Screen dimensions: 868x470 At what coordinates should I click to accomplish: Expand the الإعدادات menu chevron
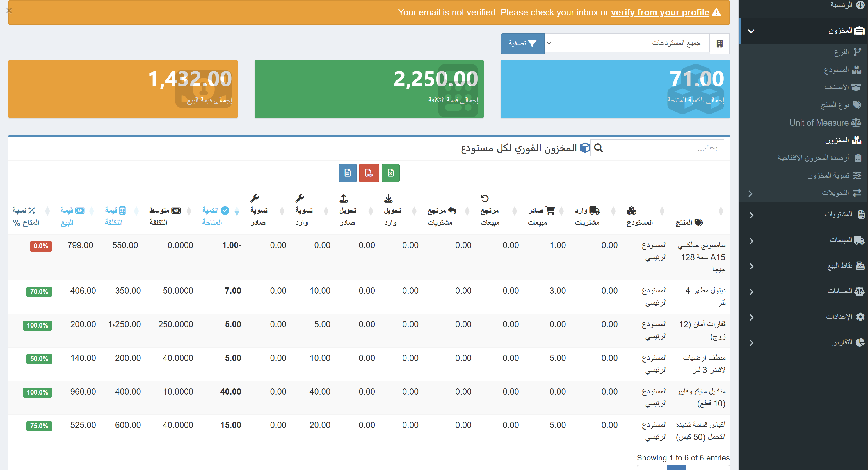coord(751,317)
